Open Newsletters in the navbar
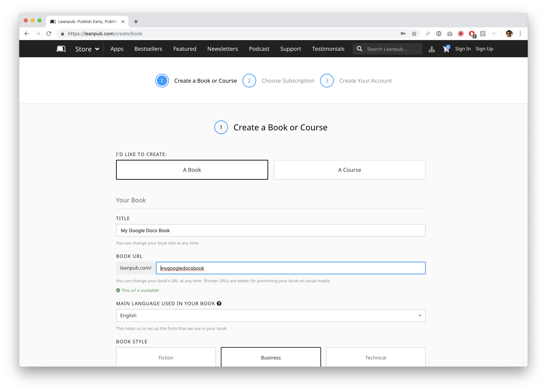 click(x=223, y=49)
